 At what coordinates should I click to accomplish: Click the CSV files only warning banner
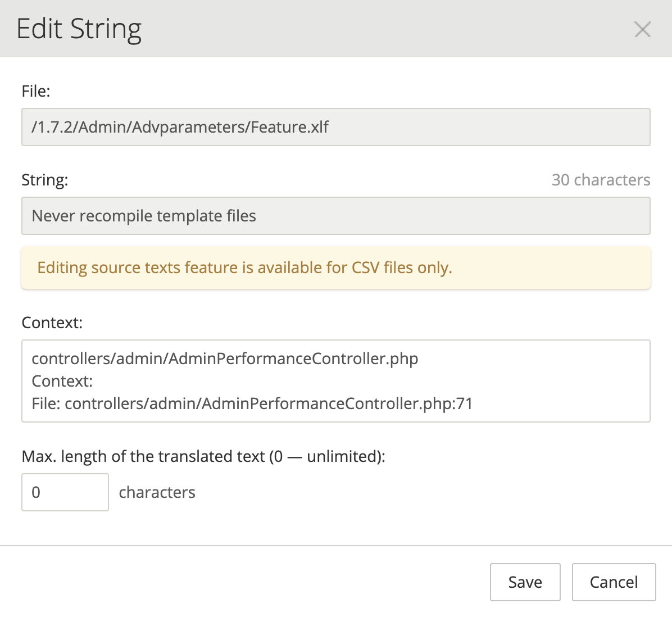[x=335, y=268]
